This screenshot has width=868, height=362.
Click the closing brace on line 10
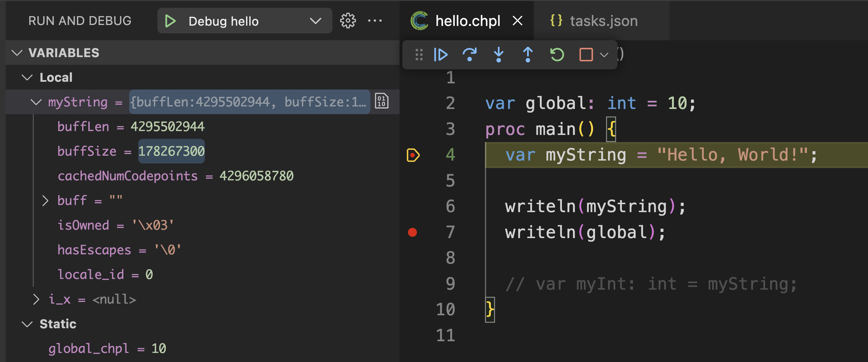(x=490, y=310)
